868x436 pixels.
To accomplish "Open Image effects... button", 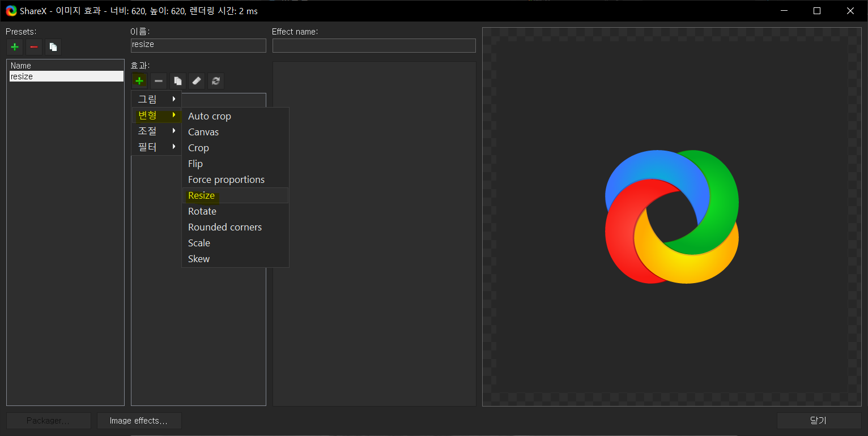I will coord(139,421).
